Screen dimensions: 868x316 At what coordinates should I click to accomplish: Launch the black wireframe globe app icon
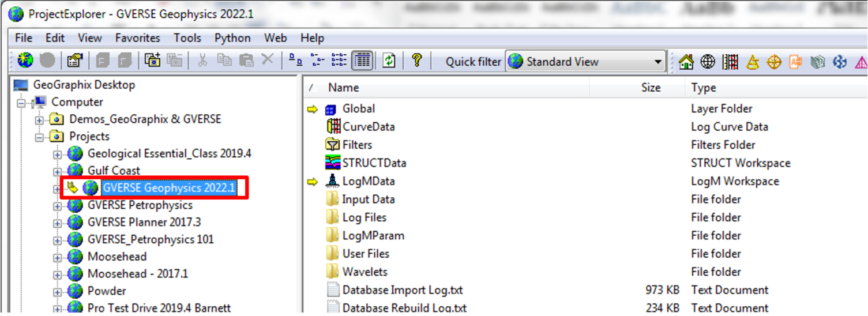[x=708, y=62]
